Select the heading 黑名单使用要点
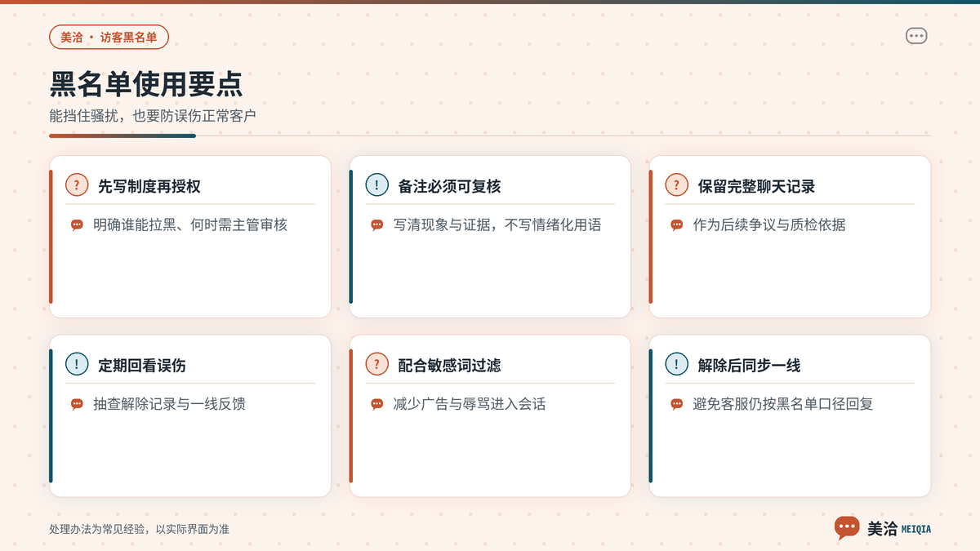This screenshot has height=551, width=980. tap(146, 85)
